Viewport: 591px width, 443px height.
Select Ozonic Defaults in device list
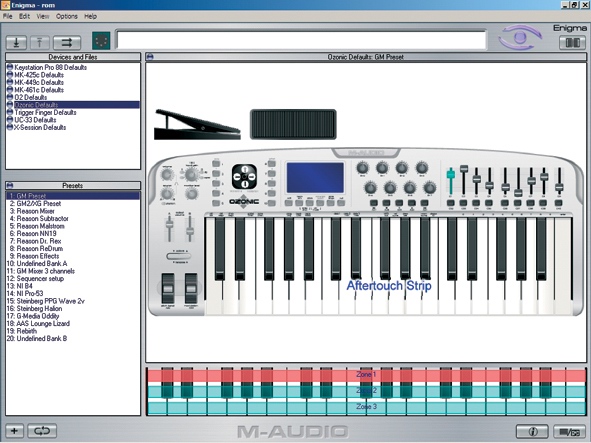tap(73, 105)
